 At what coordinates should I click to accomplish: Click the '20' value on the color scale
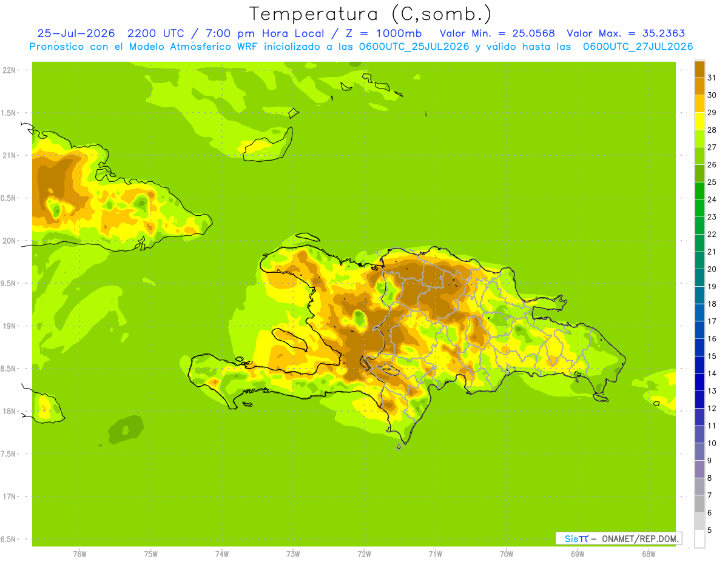[x=712, y=269]
